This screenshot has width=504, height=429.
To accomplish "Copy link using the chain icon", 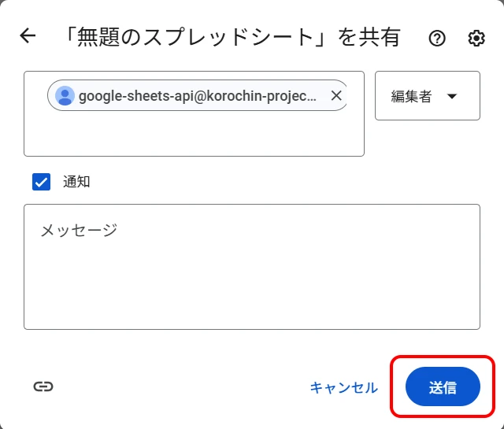I will (x=43, y=386).
